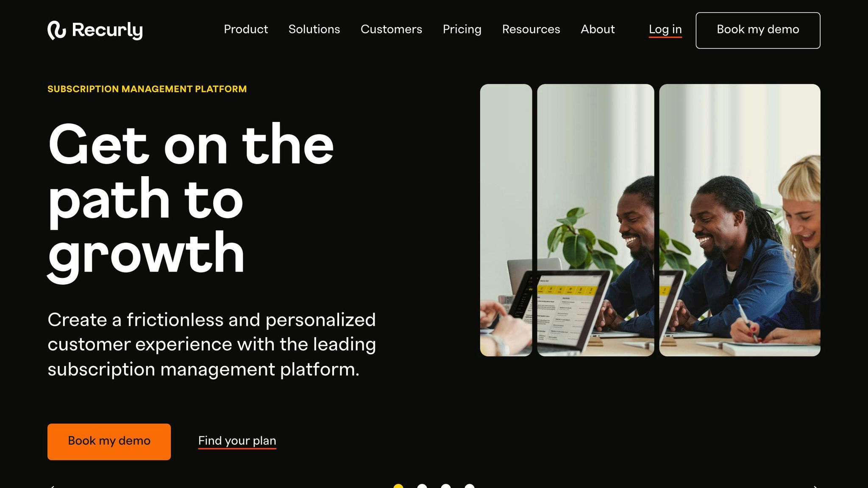Open the About menu

pos(598,29)
